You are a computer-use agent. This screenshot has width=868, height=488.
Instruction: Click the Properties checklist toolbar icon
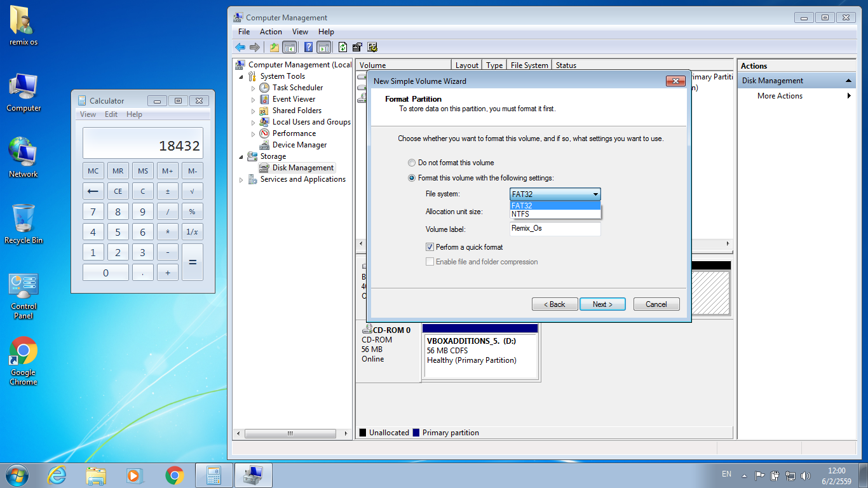click(357, 47)
